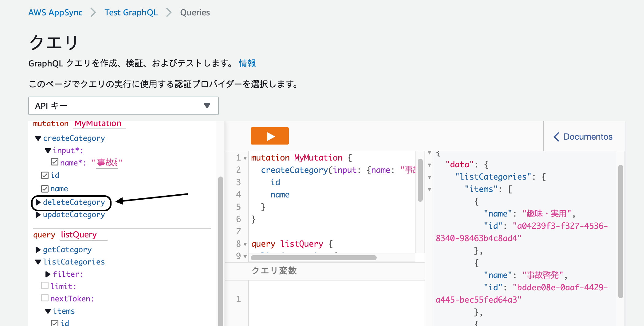
Task: Click the query editor vertical scrollbar
Action: point(420,180)
